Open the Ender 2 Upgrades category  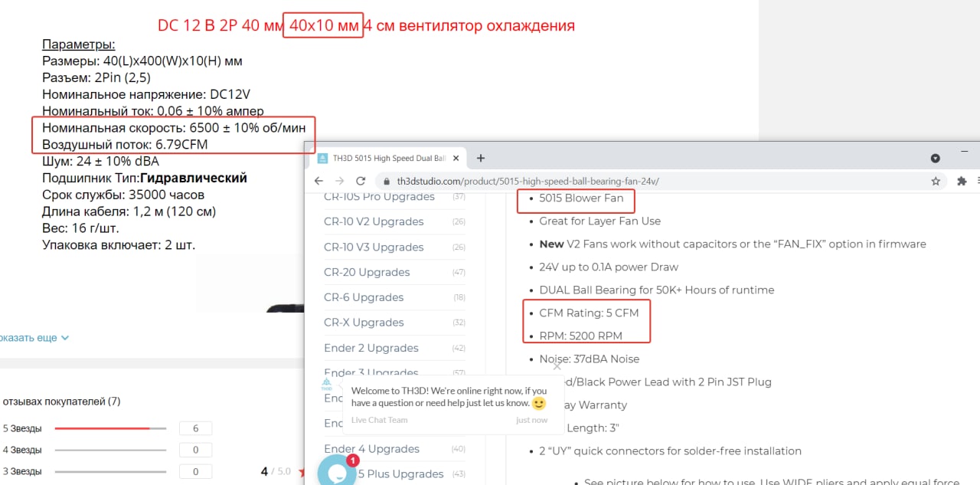[371, 348]
